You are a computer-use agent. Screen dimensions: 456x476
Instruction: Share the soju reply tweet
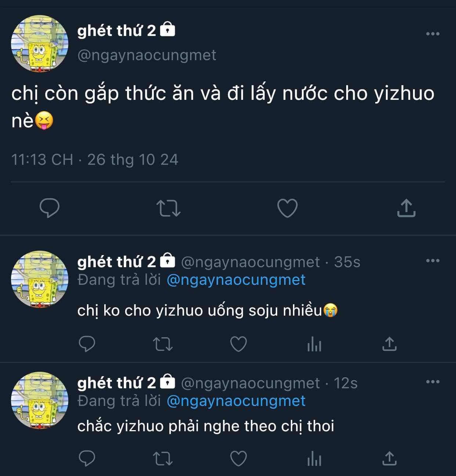pyautogui.click(x=390, y=344)
